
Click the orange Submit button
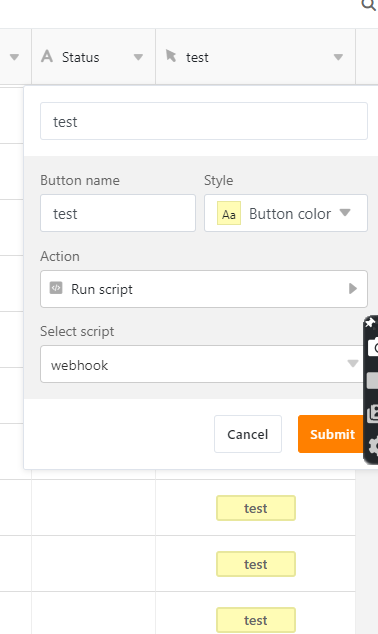pyautogui.click(x=332, y=434)
